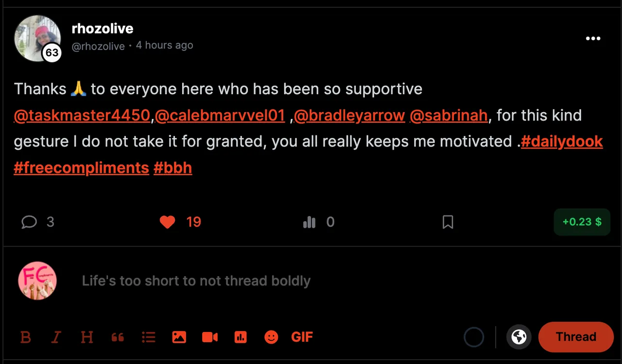Attach a video to the thread

click(210, 337)
